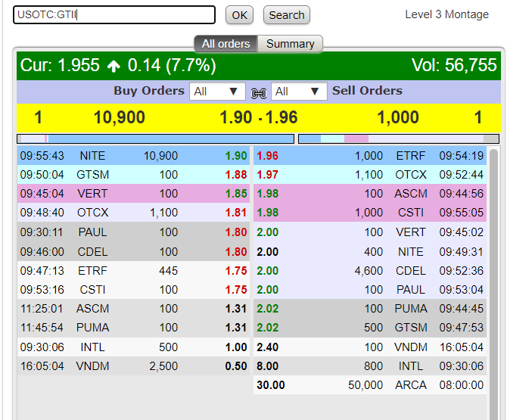Click the 08:00:00 timestamp in ARCA row
Screen dimensions: 507x420
[x=461, y=384]
